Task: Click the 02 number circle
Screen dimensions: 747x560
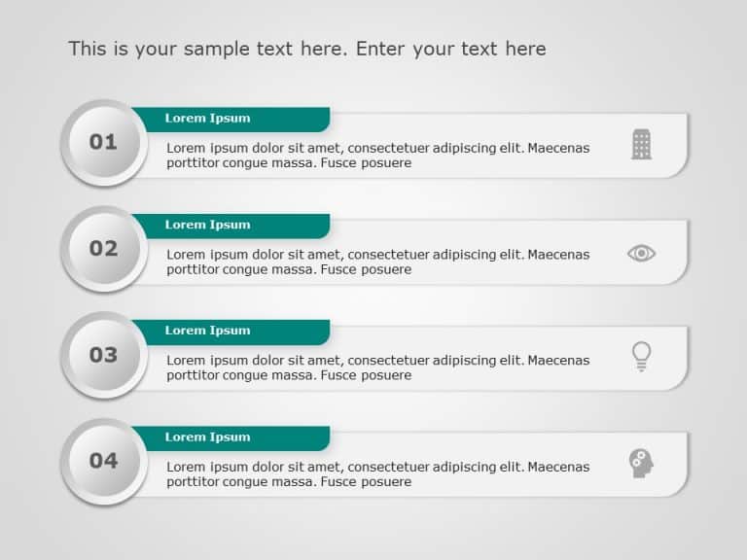Action: point(103,248)
